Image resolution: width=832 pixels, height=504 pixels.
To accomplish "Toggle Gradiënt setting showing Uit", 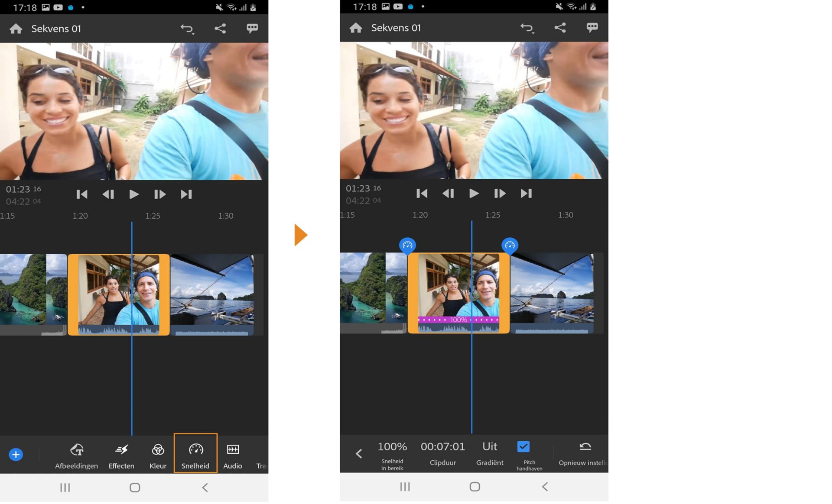I will [490, 451].
